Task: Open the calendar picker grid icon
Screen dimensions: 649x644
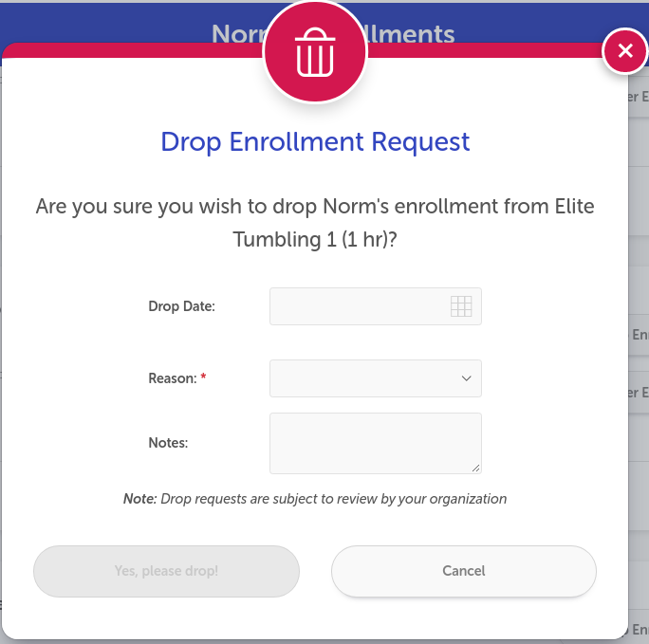Action: pyautogui.click(x=461, y=306)
